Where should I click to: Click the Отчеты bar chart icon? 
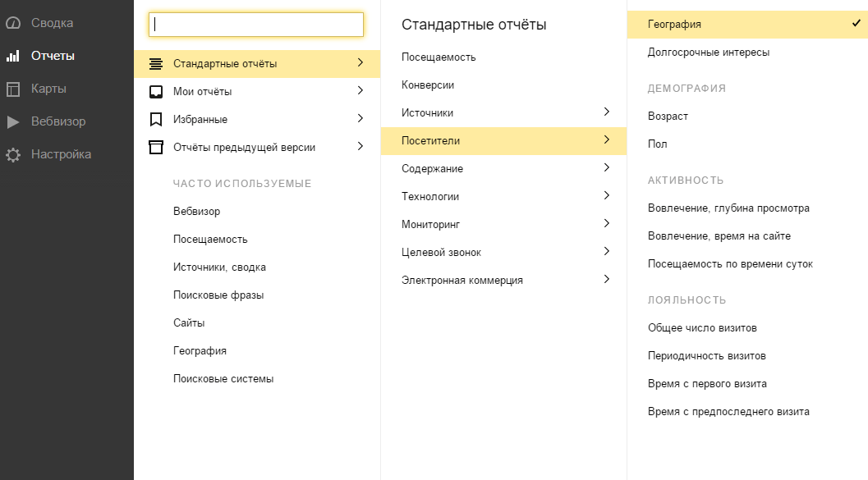(x=13, y=56)
